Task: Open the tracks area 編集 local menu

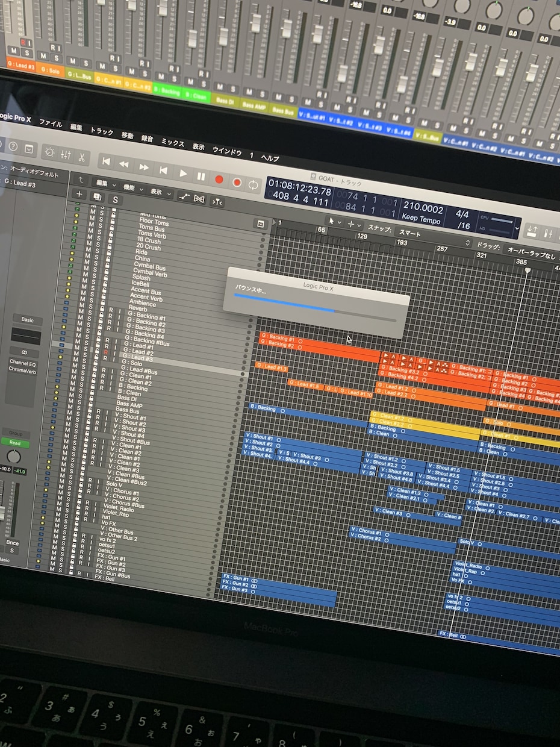Action: [x=105, y=183]
